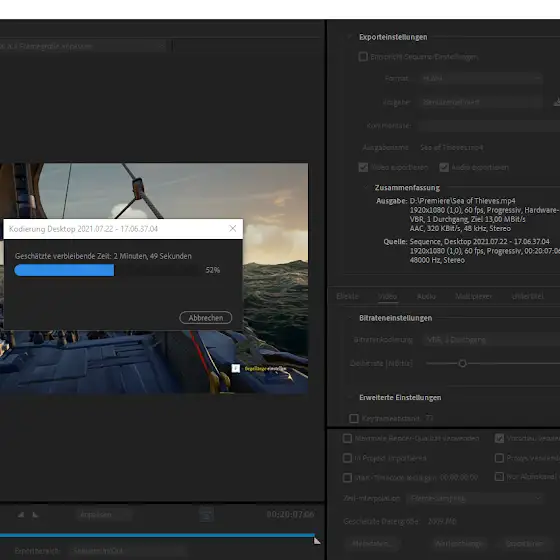Click the D:\Premiere\Sea of Thieves.mp4 output path
Screen dimensions: 560x560
462,201
